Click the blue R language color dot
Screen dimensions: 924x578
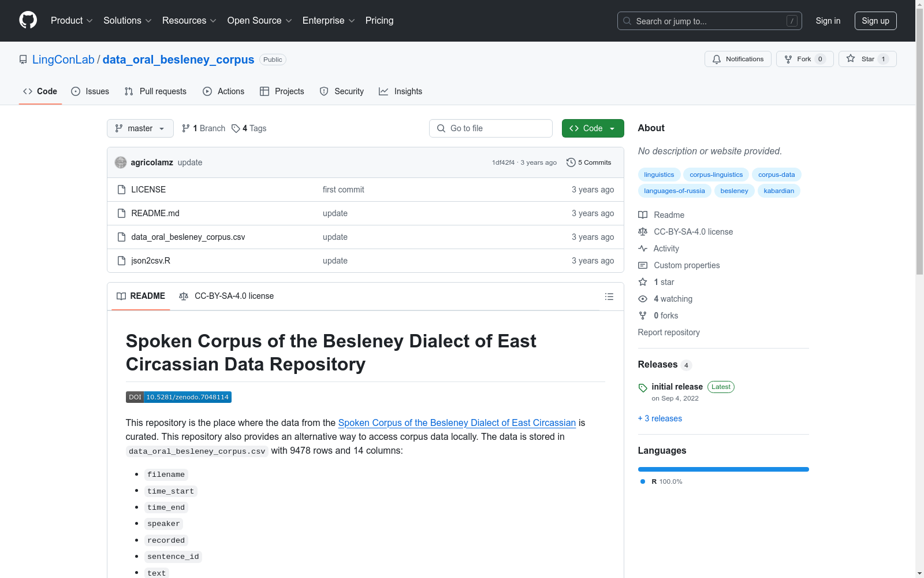[x=643, y=481]
